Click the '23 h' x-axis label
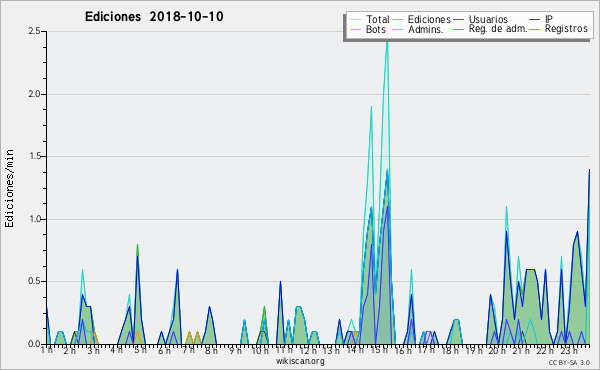 coord(569,350)
